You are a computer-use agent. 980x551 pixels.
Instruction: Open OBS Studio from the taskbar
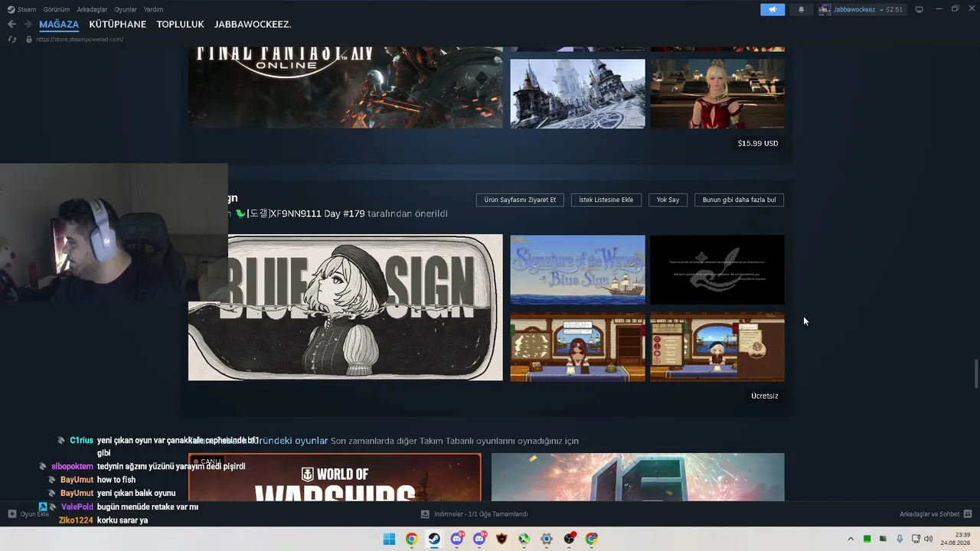(x=569, y=539)
